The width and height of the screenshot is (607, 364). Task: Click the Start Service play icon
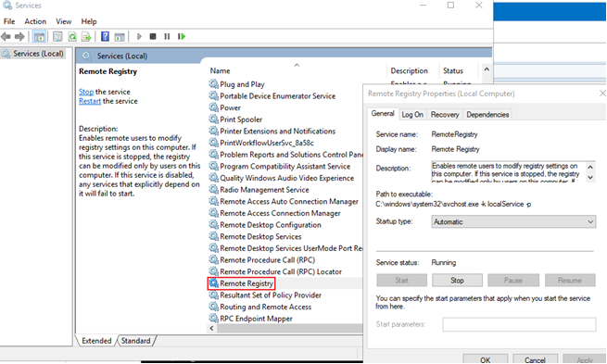click(x=139, y=36)
